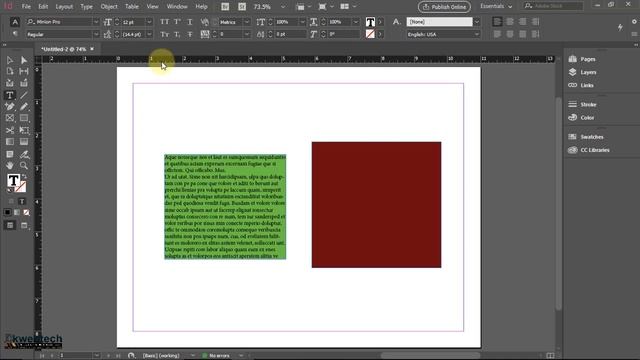Select the Page tool
The image size is (640, 360).
click(x=10, y=71)
